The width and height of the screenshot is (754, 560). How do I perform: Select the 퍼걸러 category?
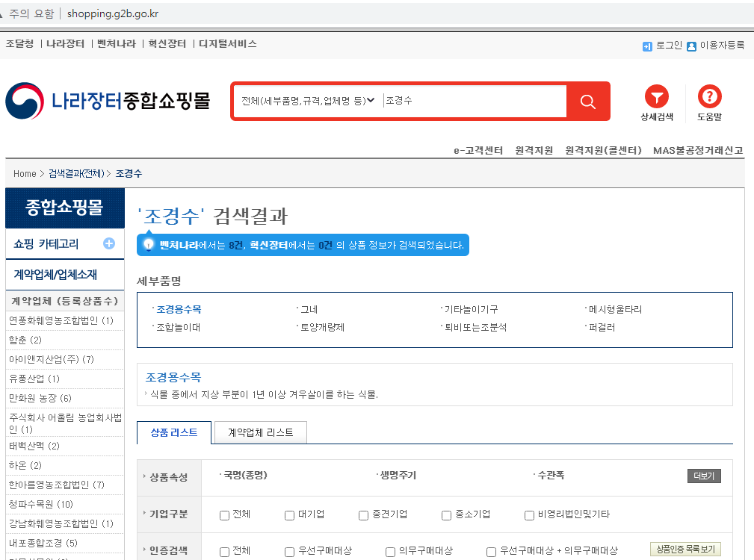click(x=602, y=328)
